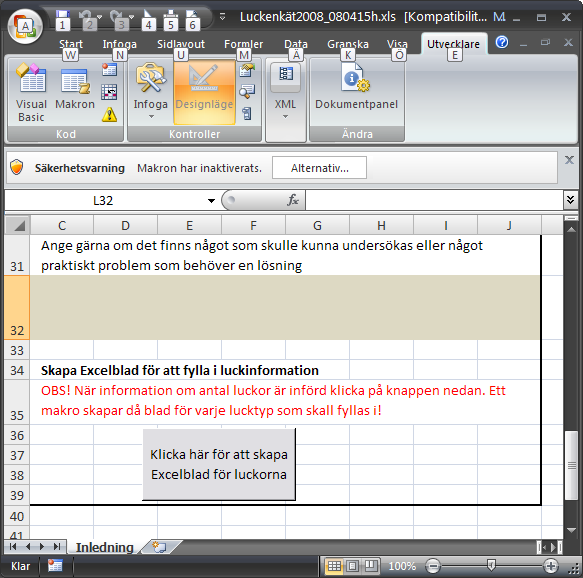583x578 pixels.
Task: Click the Save icon in Quick Access toolbar
Action: [62, 15]
